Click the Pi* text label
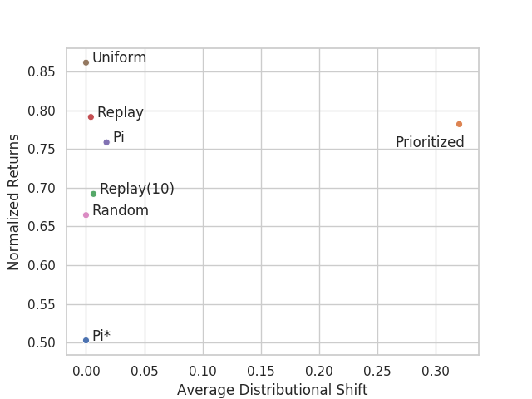This screenshot has height=399, width=532. point(101,336)
